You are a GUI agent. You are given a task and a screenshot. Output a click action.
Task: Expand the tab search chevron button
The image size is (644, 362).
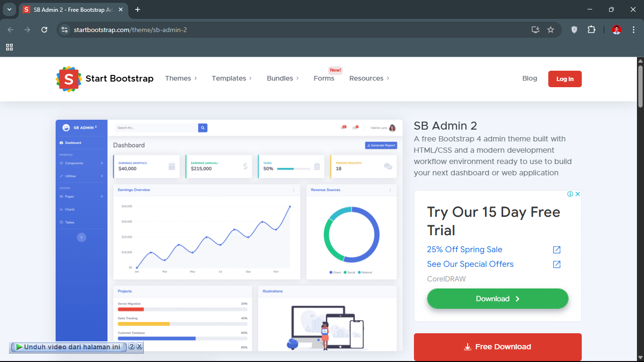pyautogui.click(x=9, y=9)
